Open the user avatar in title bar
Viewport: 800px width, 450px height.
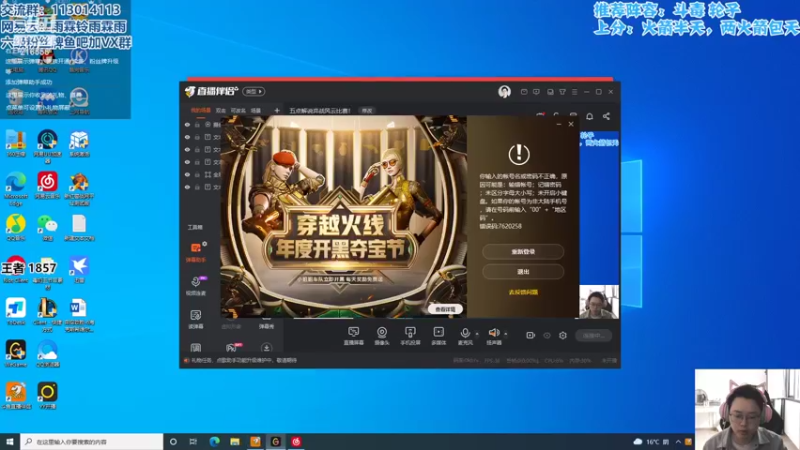(x=504, y=92)
